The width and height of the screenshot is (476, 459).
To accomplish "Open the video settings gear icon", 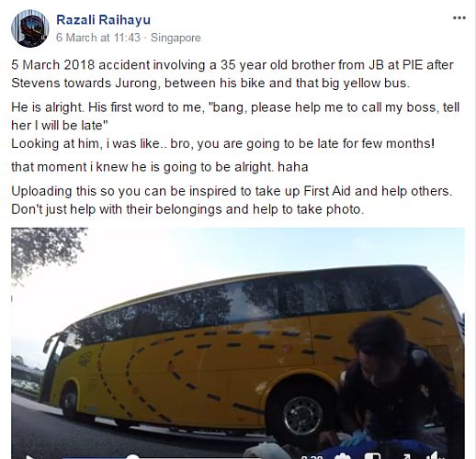I will (342, 456).
